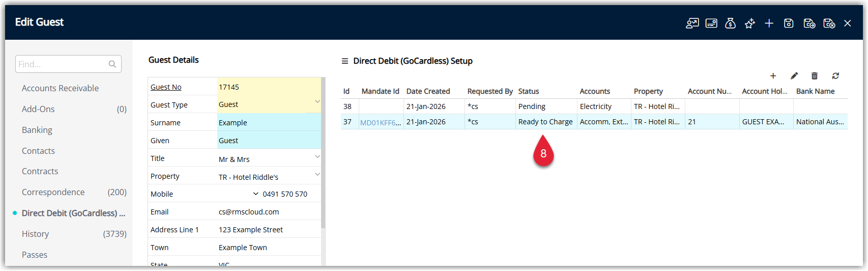Image resolution: width=868 pixels, height=271 pixels.
Task: Click the Guest No link label
Action: coord(166,87)
